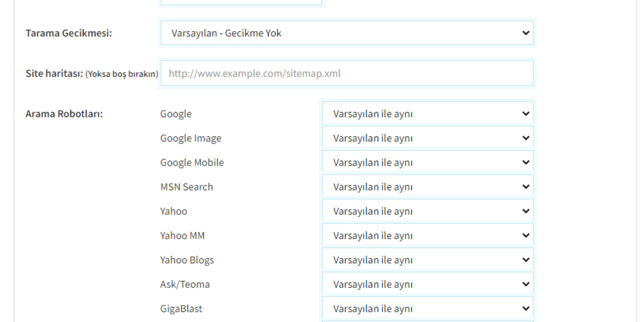Expand the Ask/Teoma robot dropdown
The image size is (644, 322).
[428, 284]
